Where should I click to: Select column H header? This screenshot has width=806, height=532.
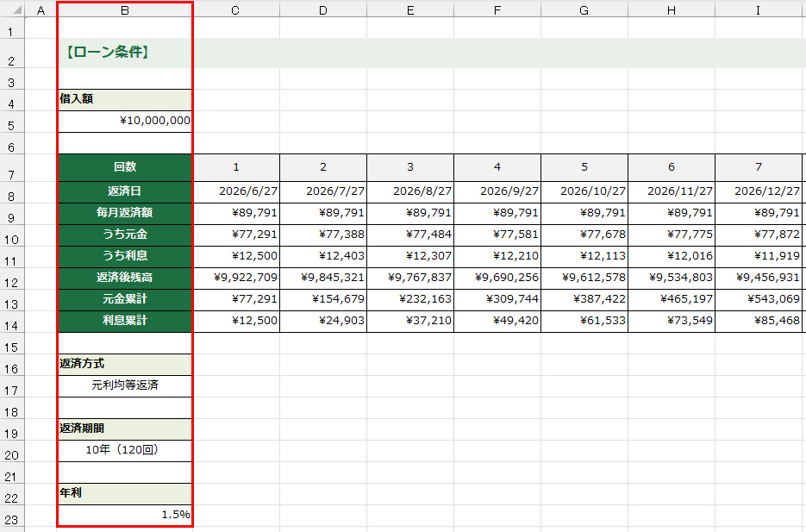point(672,9)
